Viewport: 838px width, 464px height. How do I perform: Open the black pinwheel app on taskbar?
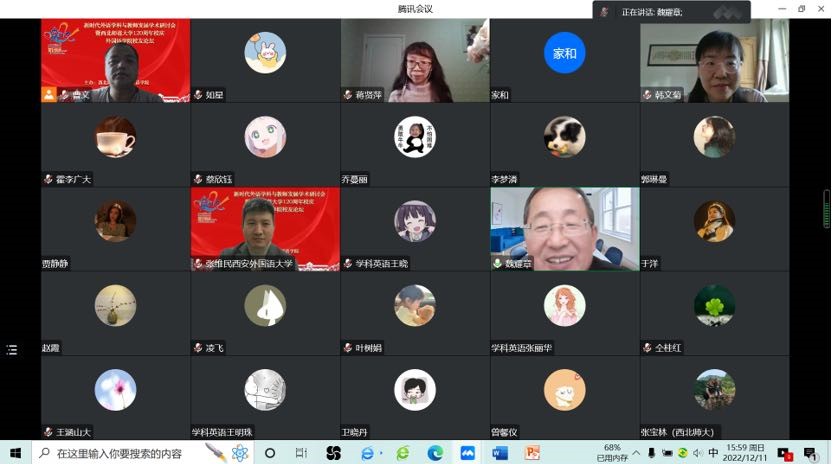click(333, 453)
